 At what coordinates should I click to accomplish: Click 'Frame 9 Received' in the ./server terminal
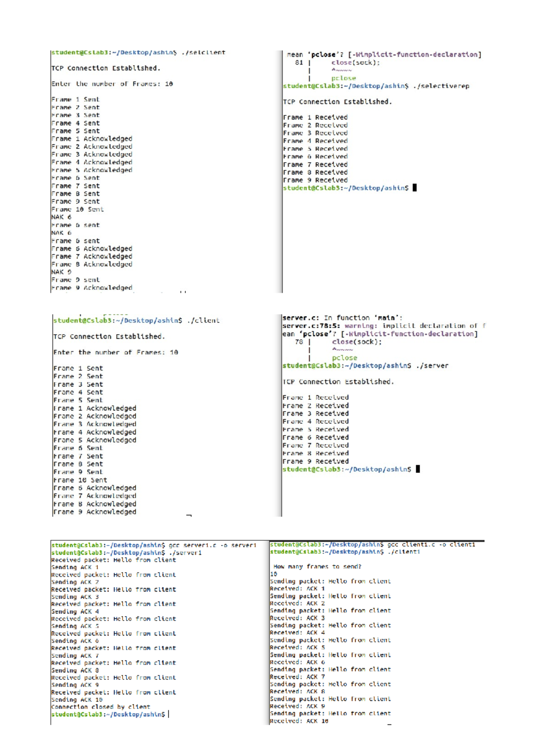click(316, 461)
